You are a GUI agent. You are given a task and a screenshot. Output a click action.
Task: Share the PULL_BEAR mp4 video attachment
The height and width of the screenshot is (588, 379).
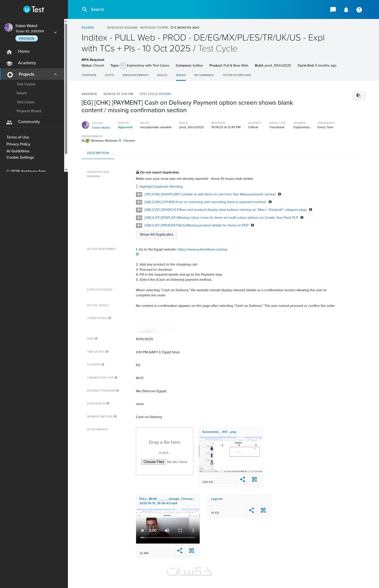click(180, 550)
